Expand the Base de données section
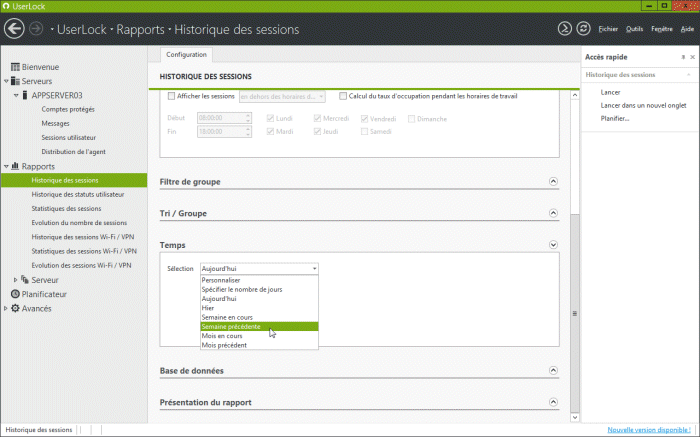Screen dimensions: 700x437 (x=553, y=370)
